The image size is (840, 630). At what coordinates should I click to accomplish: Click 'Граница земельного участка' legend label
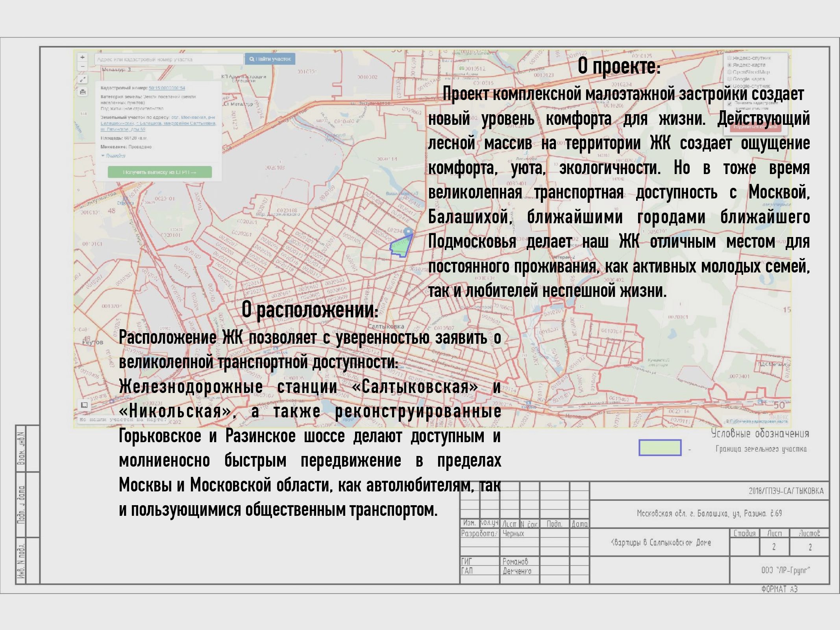[x=761, y=449]
